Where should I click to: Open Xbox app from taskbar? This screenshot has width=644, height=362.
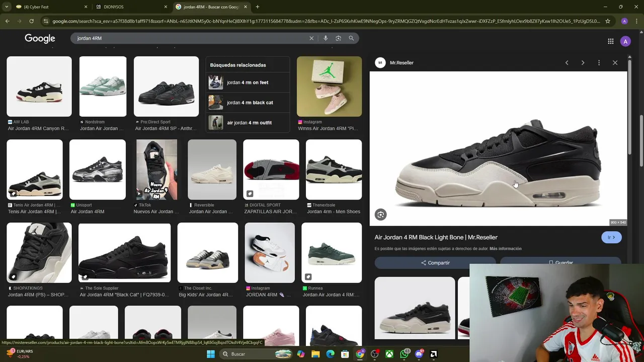tap(389, 354)
